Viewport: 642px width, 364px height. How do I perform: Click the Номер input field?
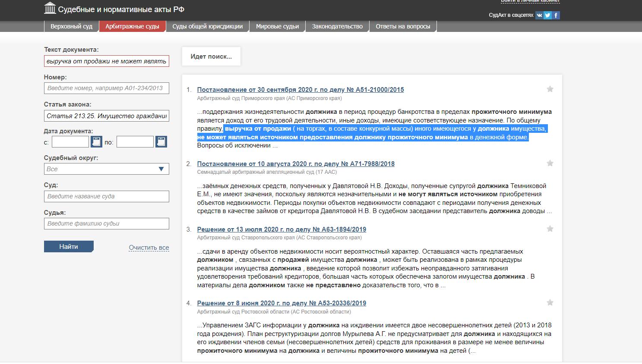point(106,88)
